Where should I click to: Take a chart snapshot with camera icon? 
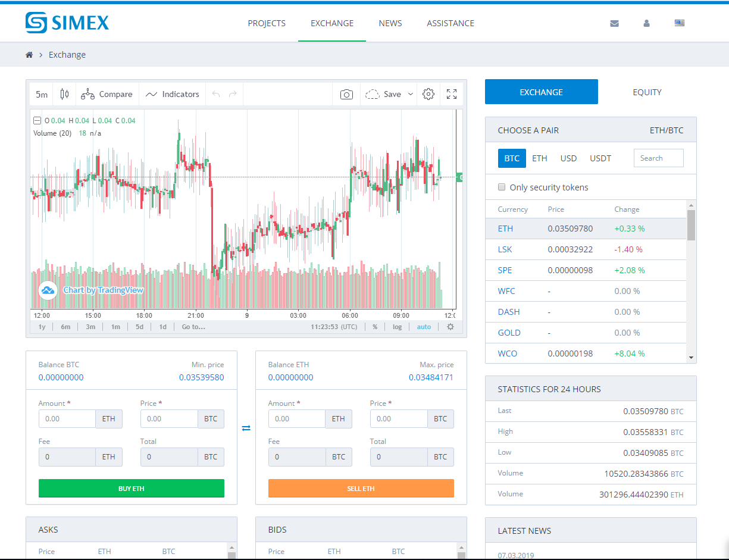346,94
